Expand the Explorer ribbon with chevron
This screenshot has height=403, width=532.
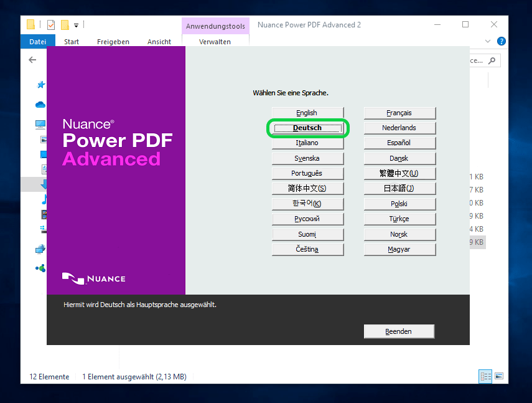coord(488,41)
